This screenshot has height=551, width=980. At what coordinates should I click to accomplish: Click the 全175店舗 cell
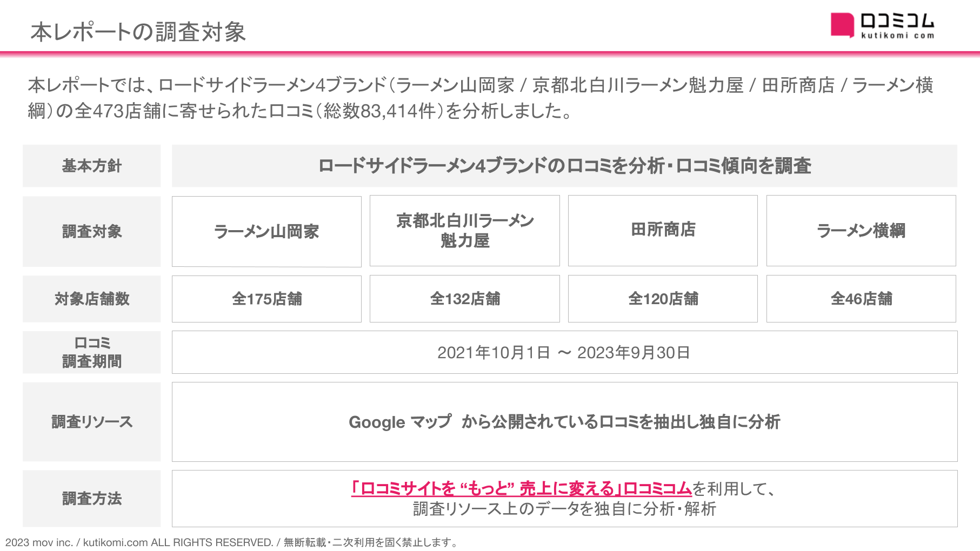click(266, 299)
